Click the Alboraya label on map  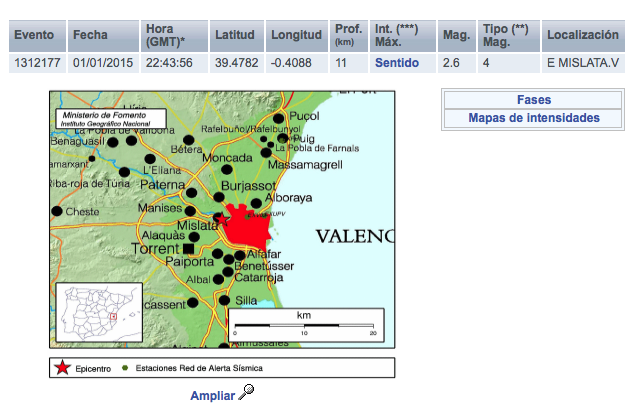[x=289, y=198]
